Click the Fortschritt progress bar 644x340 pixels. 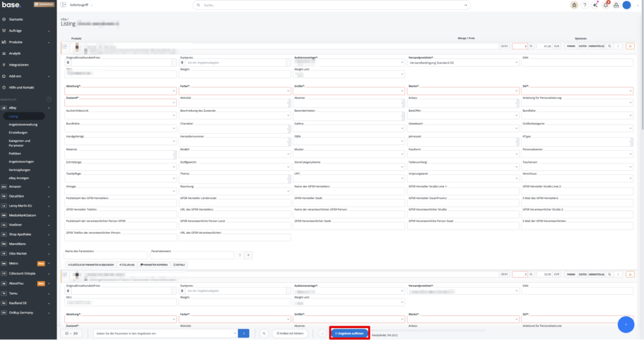429,330
